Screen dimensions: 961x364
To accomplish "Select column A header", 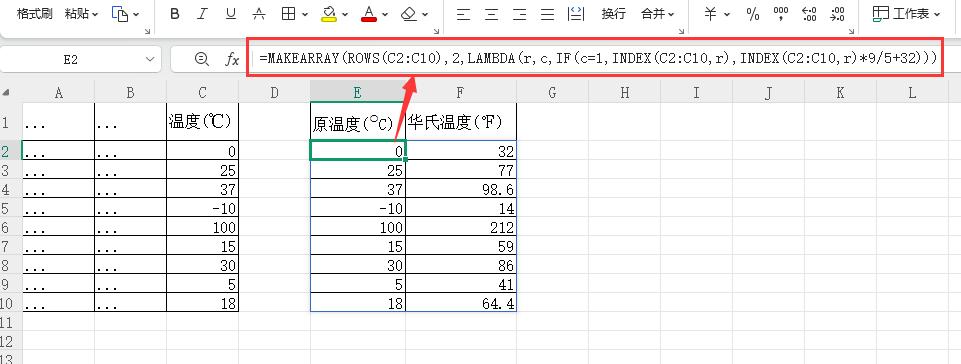I will click(x=58, y=93).
